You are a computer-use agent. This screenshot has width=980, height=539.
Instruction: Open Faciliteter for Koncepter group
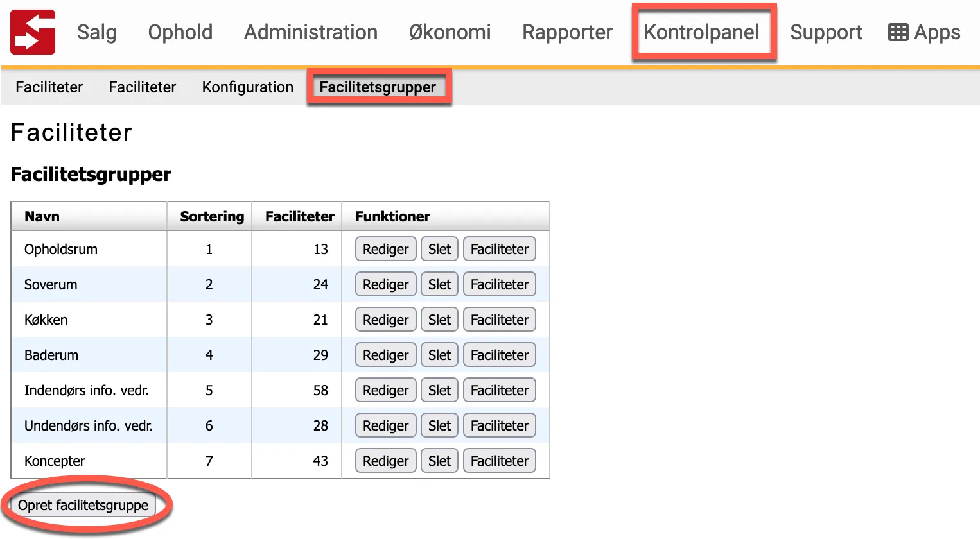[x=500, y=461]
